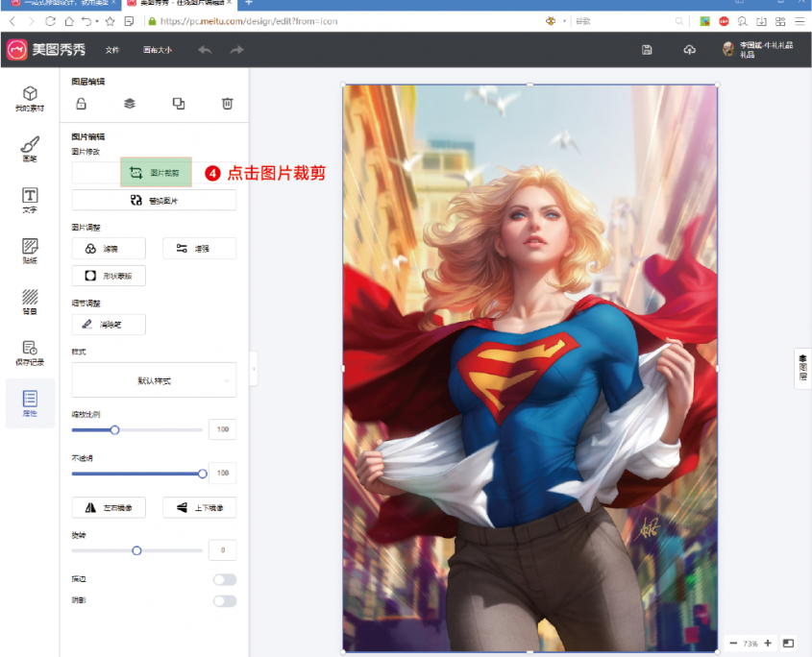Enable the 阴影 shadow toggle
812x657 pixels.
(225, 600)
